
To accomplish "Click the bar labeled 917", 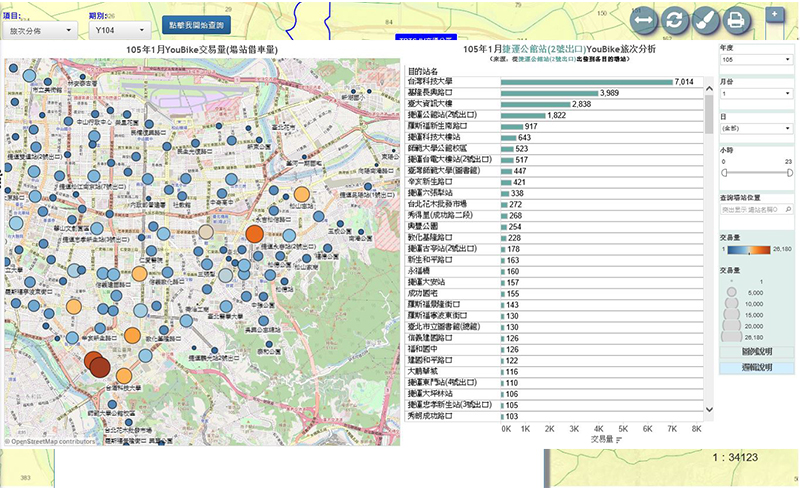I will (512, 127).
